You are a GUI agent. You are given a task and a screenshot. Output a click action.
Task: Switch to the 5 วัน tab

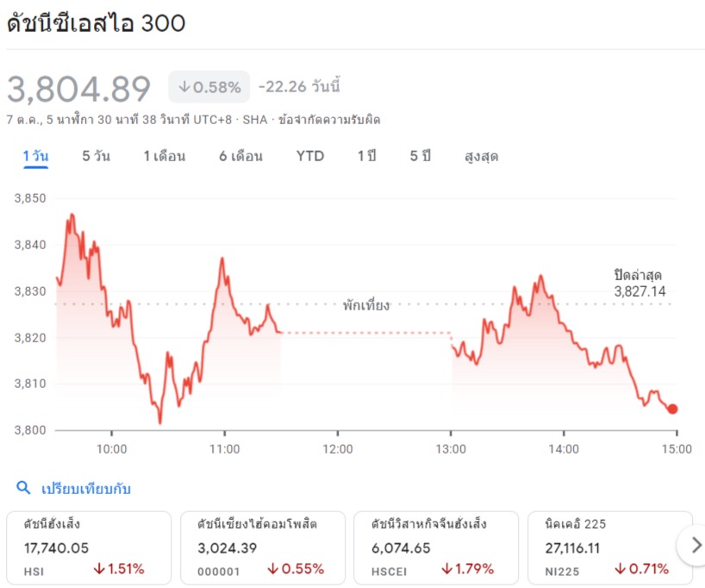tap(96, 156)
